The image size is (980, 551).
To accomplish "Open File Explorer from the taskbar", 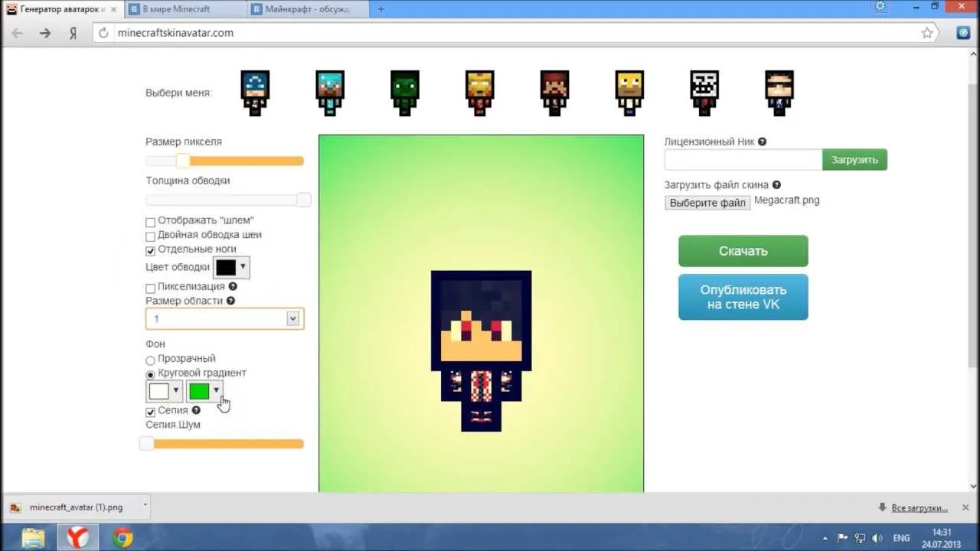I will 33,537.
